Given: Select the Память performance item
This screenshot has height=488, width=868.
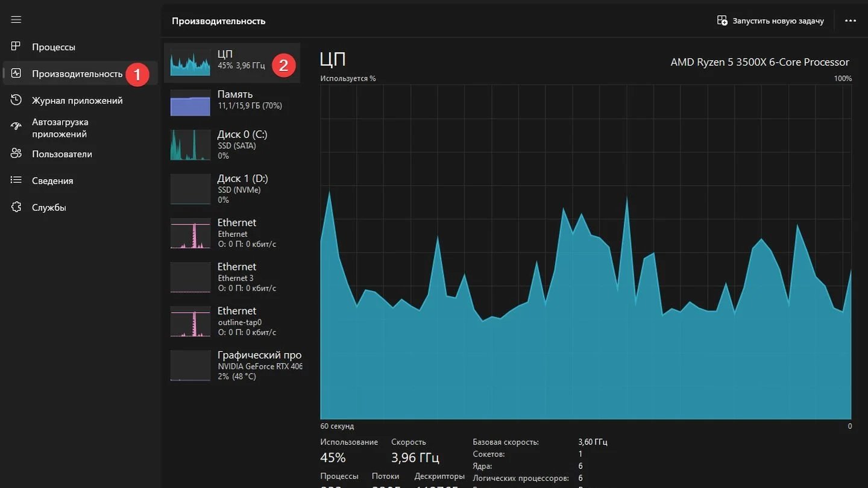Looking at the screenshot, I should (232, 102).
